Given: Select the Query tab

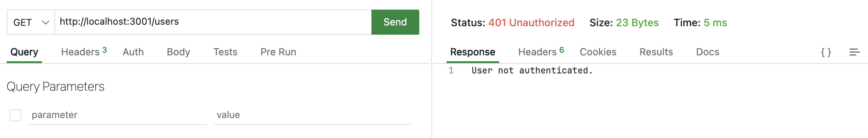Looking at the screenshot, I should tap(24, 52).
